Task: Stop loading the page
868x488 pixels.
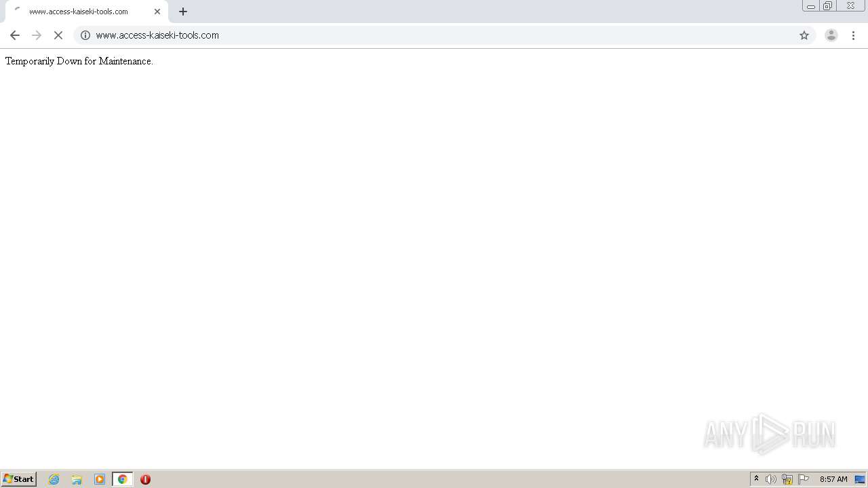Action: coord(58,35)
